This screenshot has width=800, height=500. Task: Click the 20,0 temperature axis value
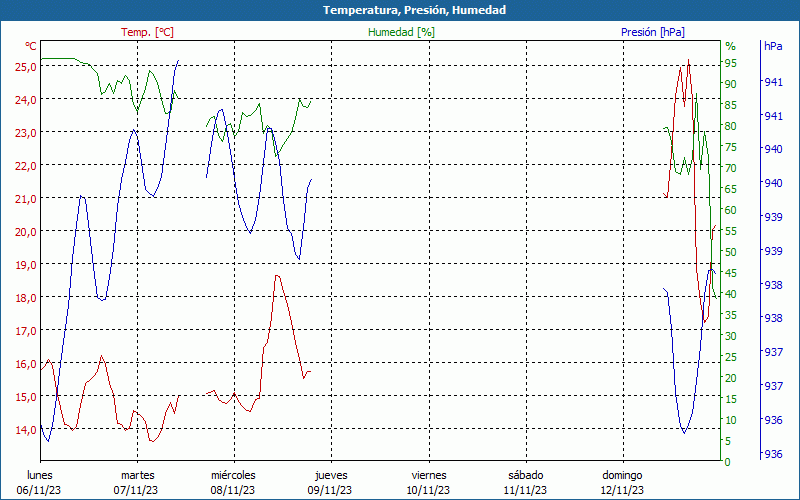coord(26,232)
